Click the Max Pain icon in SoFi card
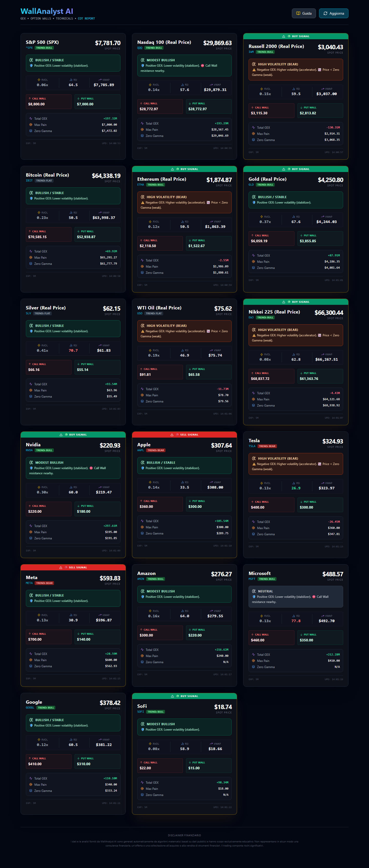 (142, 789)
